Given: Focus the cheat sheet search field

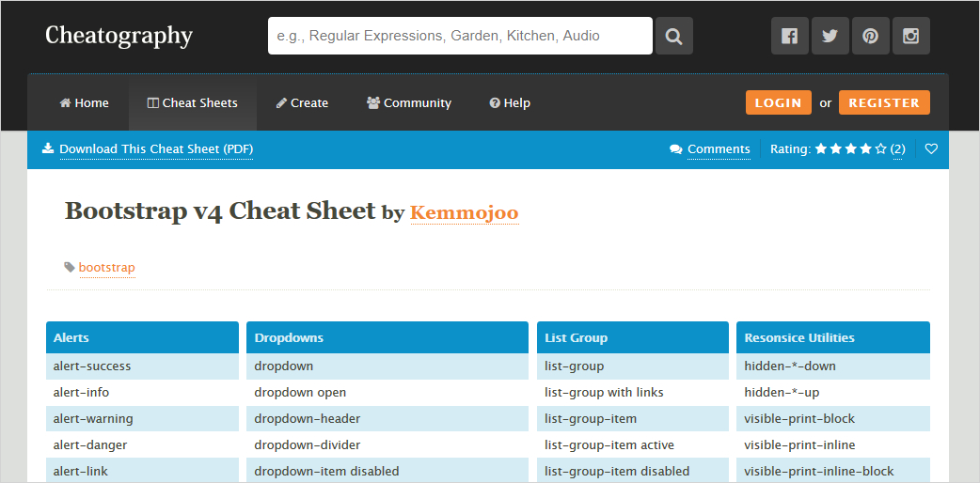Looking at the screenshot, I should coord(460,36).
